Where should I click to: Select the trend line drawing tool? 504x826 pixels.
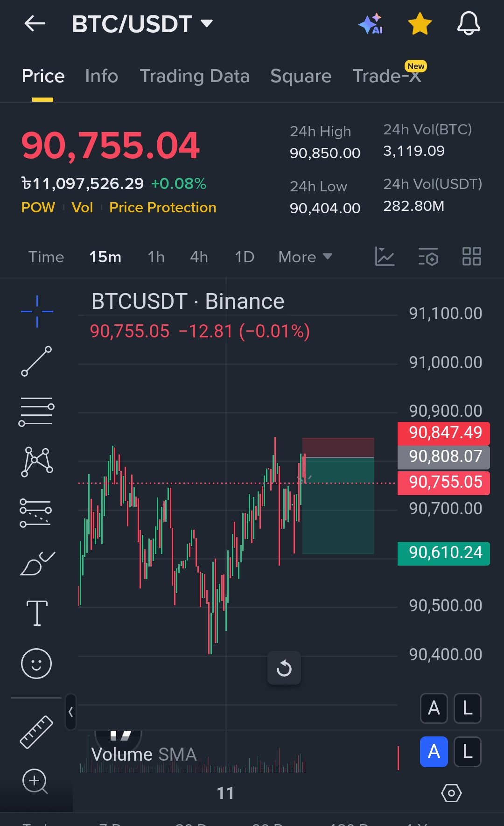[36, 361]
